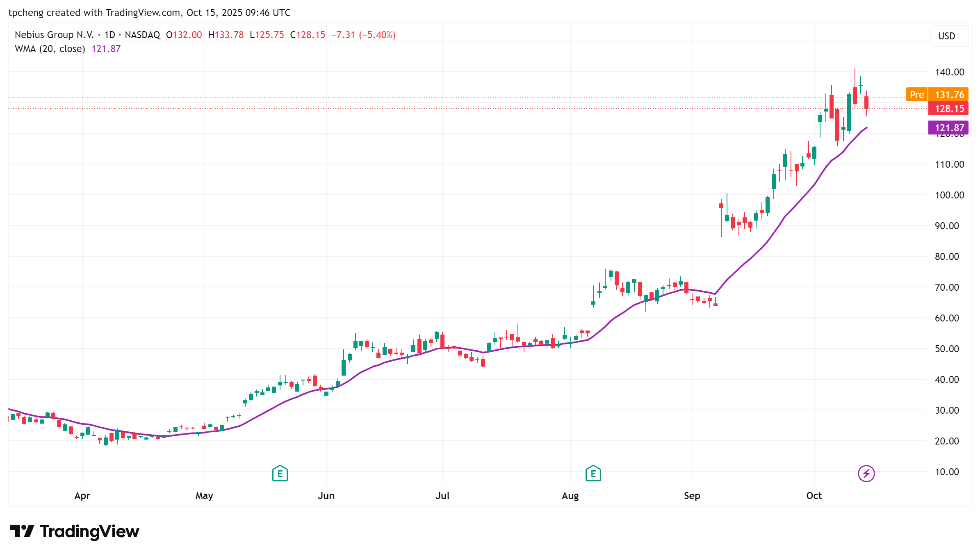Click the Apr label on time axis
980x556 pixels.
click(x=82, y=496)
